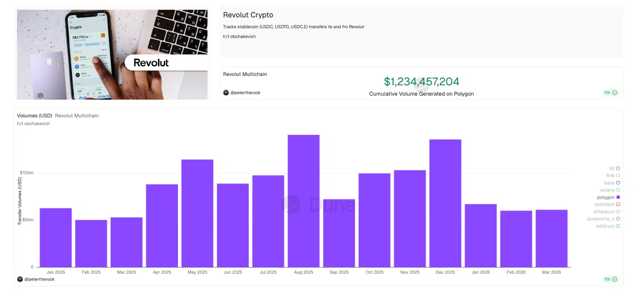Click the 11h refresh badge below chart
The width and height of the screenshot is (644, 293).
[611, 279]
